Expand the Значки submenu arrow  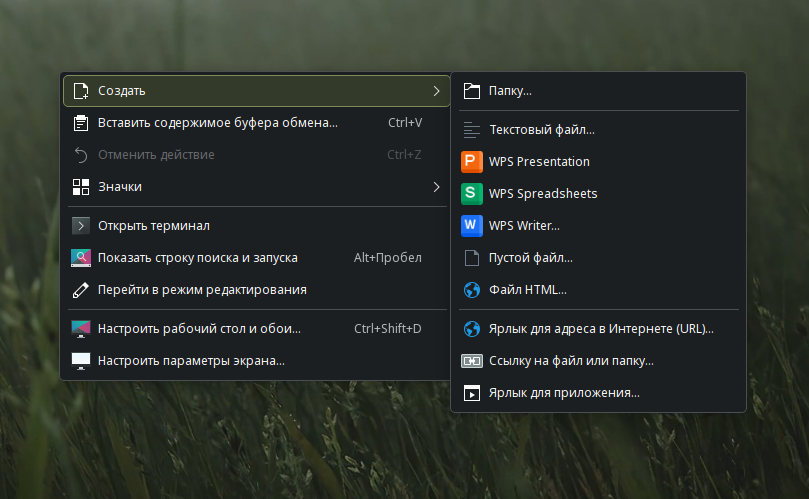point(436,187)
